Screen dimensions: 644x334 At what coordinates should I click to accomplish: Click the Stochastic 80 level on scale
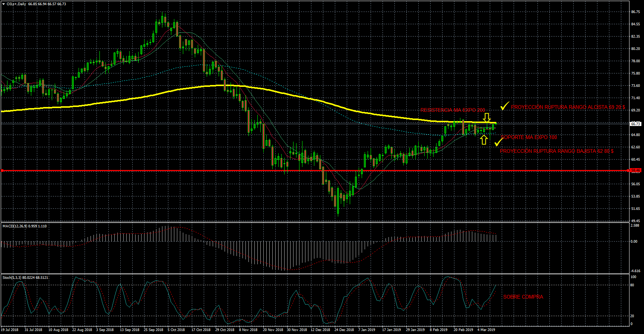point(632,285)
